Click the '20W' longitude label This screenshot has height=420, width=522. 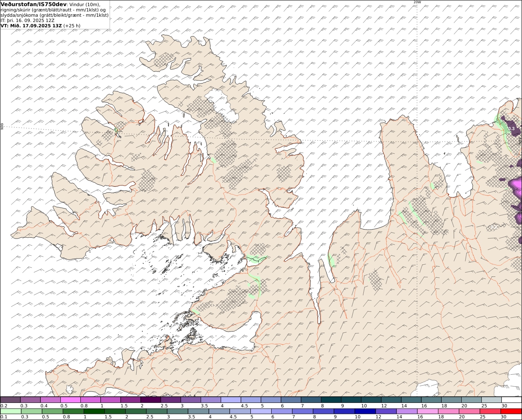417,2
